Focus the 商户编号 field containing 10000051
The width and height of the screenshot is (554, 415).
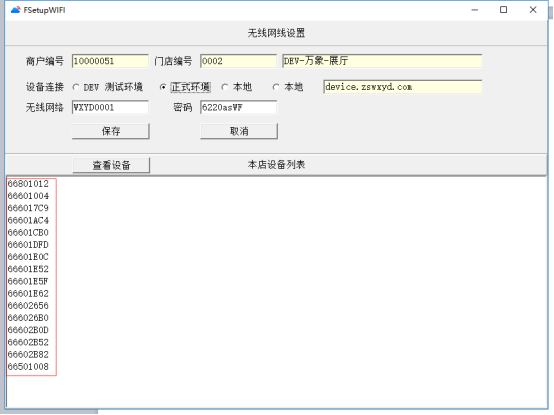(x=110, y=61)
